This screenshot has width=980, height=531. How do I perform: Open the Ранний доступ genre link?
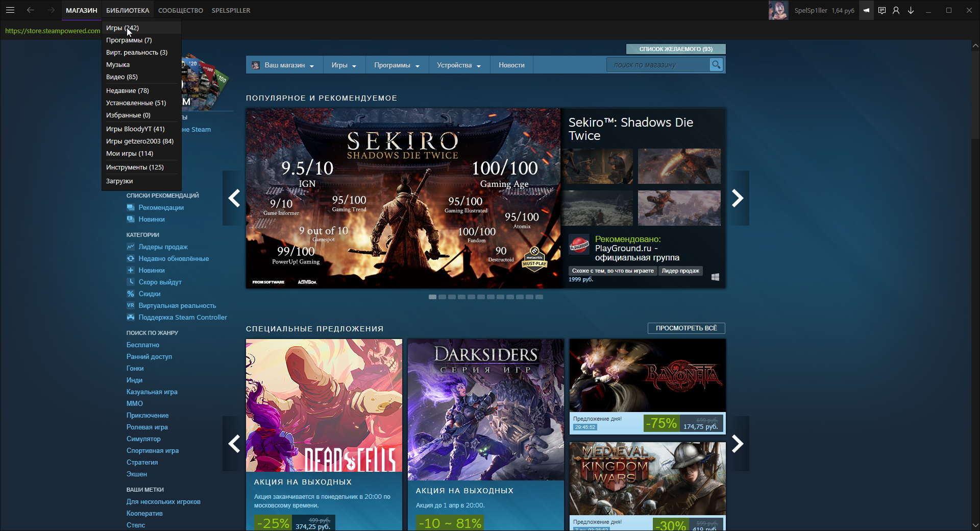point(149,357)
